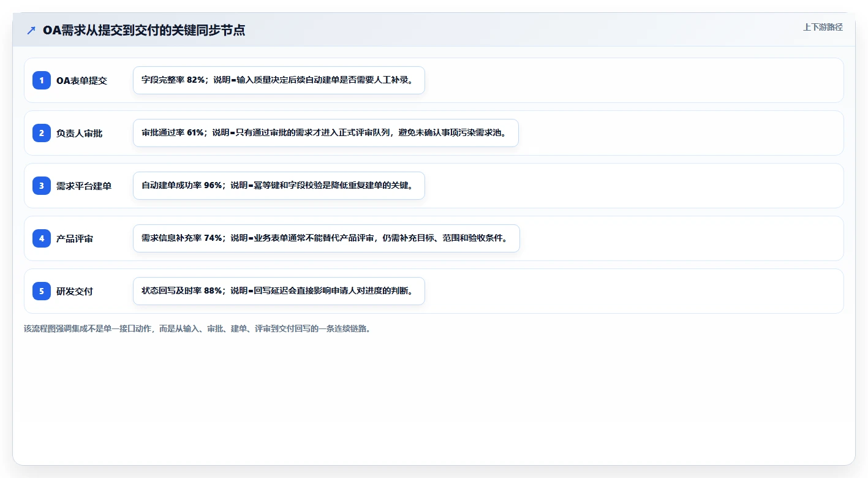The height and width of the screenshot is (478, 868).
Task: Click the 审批通过率 61% description box
Action: point(326,133)
